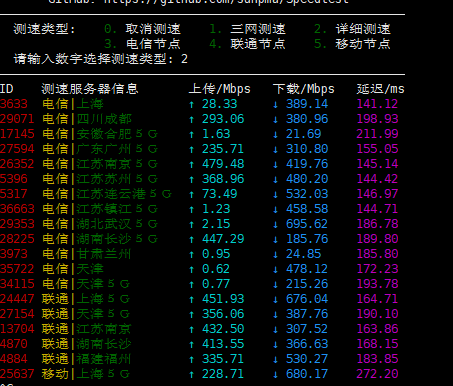Click server name '广东广州 5G'
Screen dimensions: 453x386
(117, 149)
